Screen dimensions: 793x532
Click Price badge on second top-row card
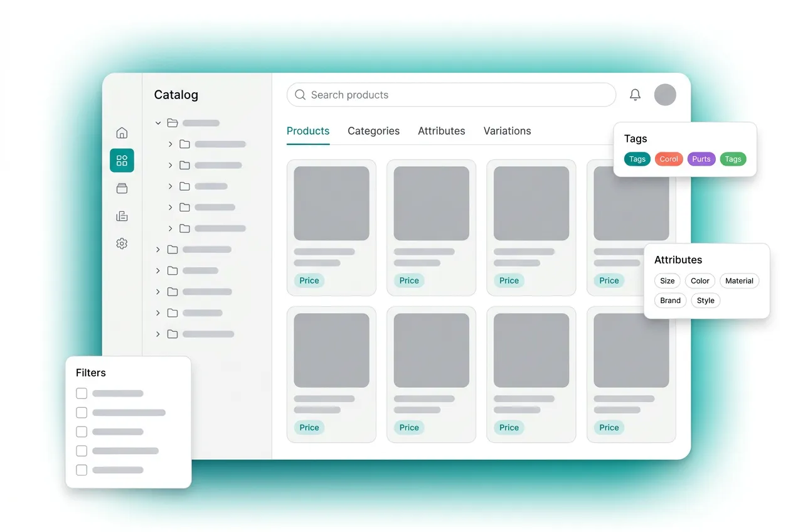[x=409, y=280]
